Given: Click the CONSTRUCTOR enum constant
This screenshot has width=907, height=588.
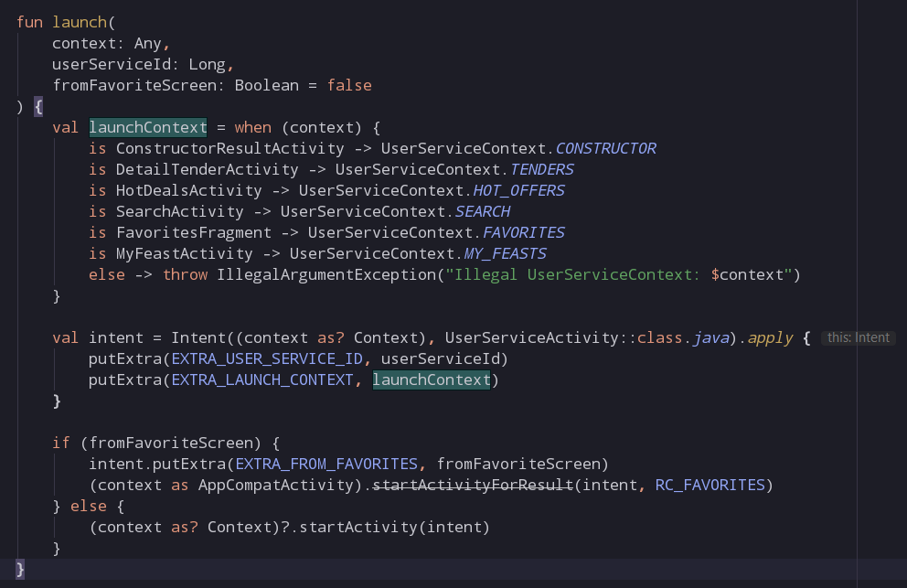Looking at the screenshot, I should click(605, 149).
